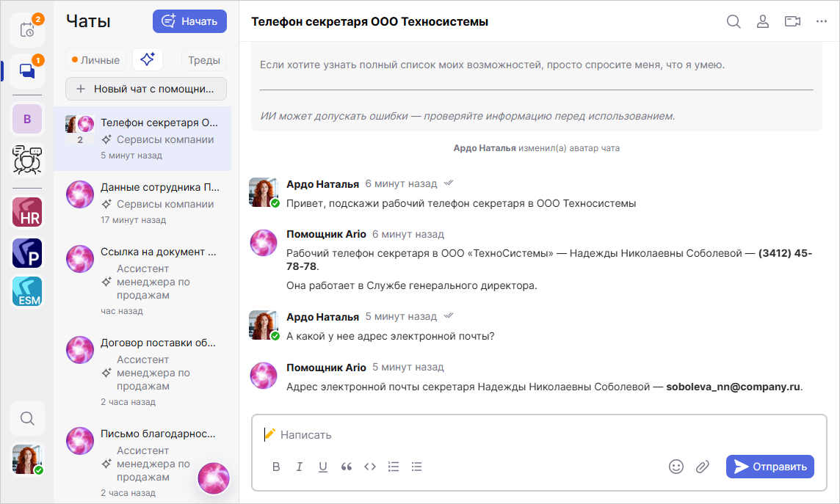
Task: Click the Начать button
Action: pos(189,21)
